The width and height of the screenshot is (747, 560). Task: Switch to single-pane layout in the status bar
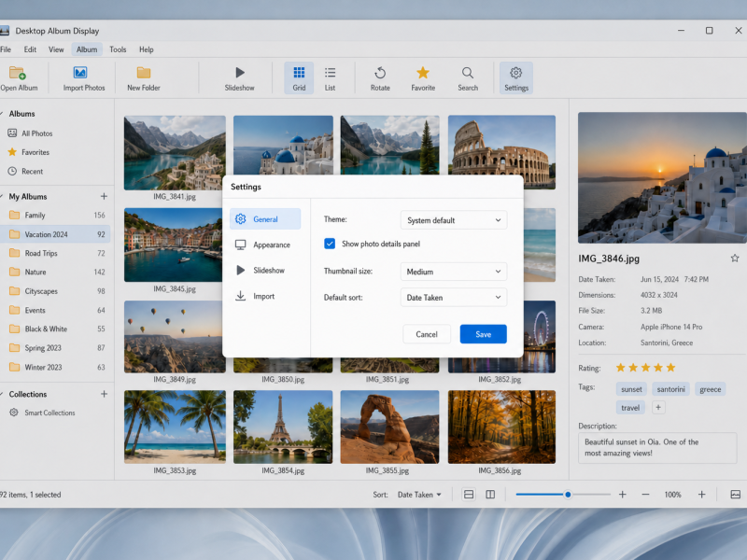point(469,495)
